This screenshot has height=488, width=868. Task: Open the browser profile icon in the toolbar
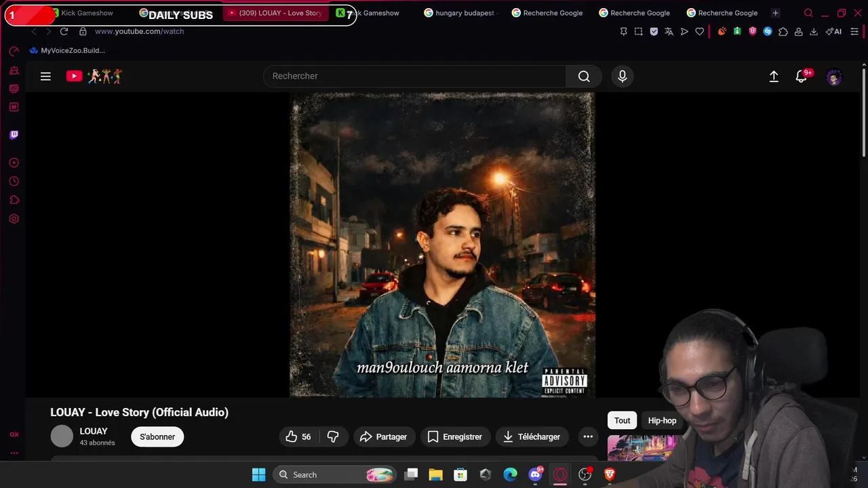[799, 31]
